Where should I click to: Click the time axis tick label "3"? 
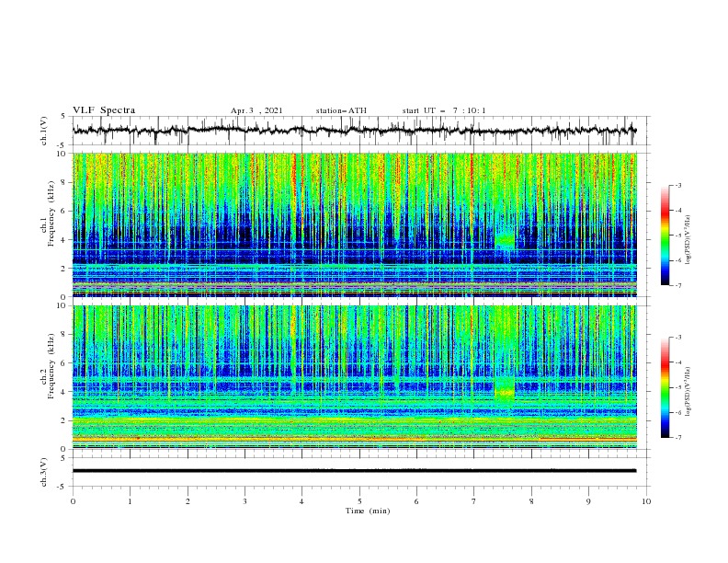coord(245,501)
